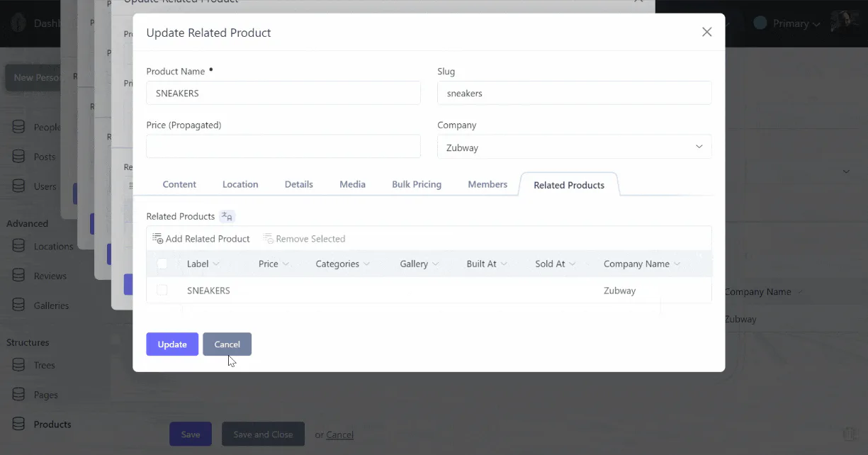This screenshot has width=868, height=455.
Task: Open the user avatar menu
Action: pos(845,23)
